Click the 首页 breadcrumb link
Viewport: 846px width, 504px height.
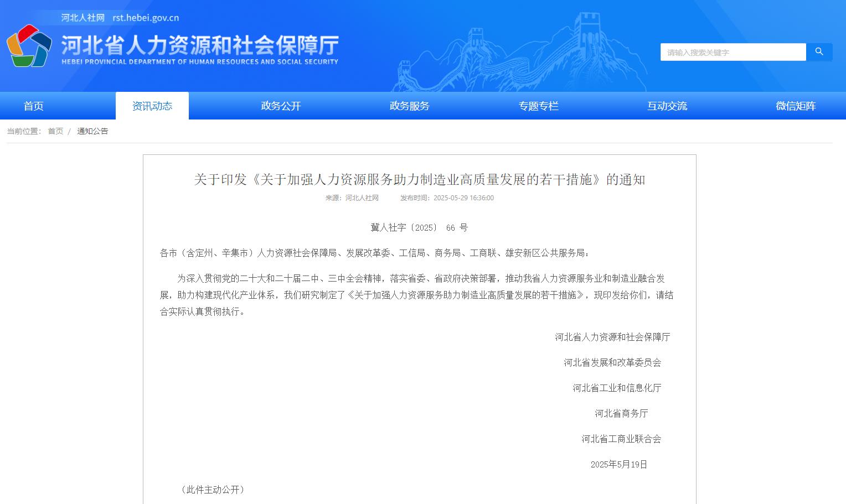coord(55,131)
